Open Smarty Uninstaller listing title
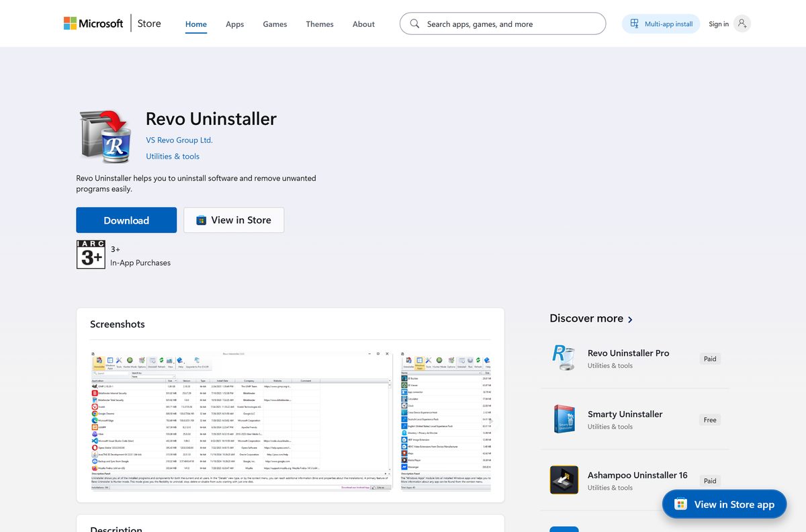The height and width of the screenshot is (532, 806). (625, 414)
